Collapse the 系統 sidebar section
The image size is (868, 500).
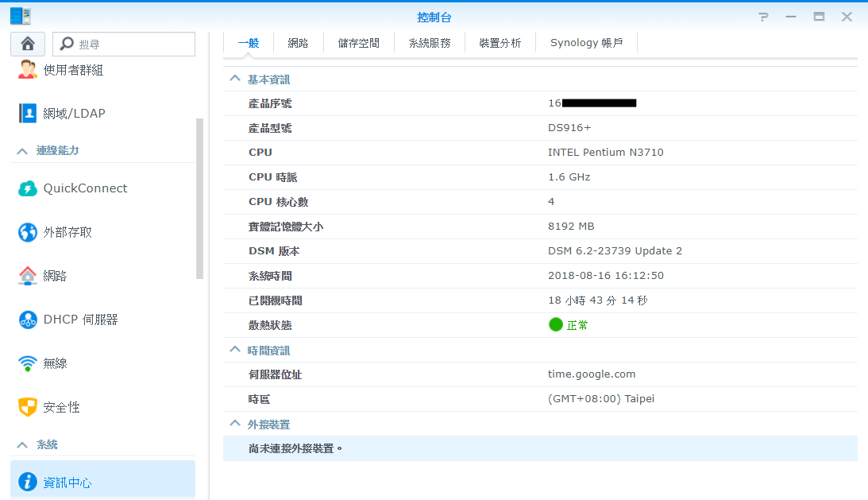22,444
